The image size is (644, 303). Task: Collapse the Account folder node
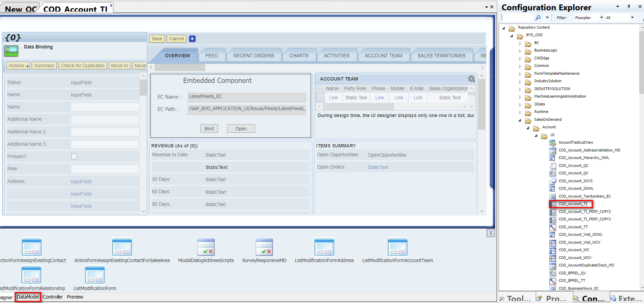point(528,128)
